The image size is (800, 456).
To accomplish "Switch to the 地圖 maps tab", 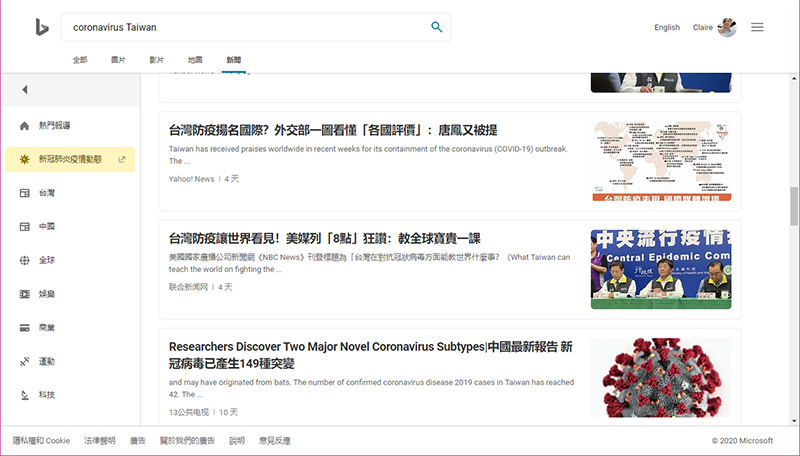I will (195, 60).
